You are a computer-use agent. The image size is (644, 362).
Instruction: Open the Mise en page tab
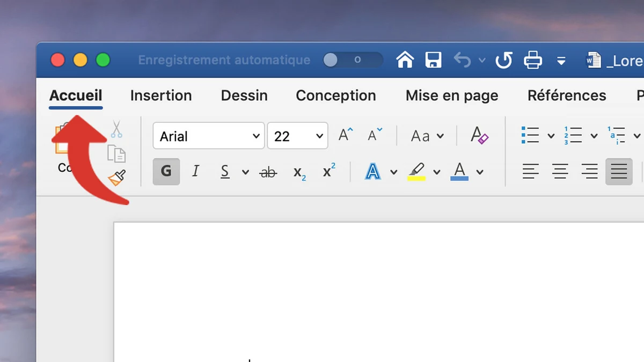451,95
